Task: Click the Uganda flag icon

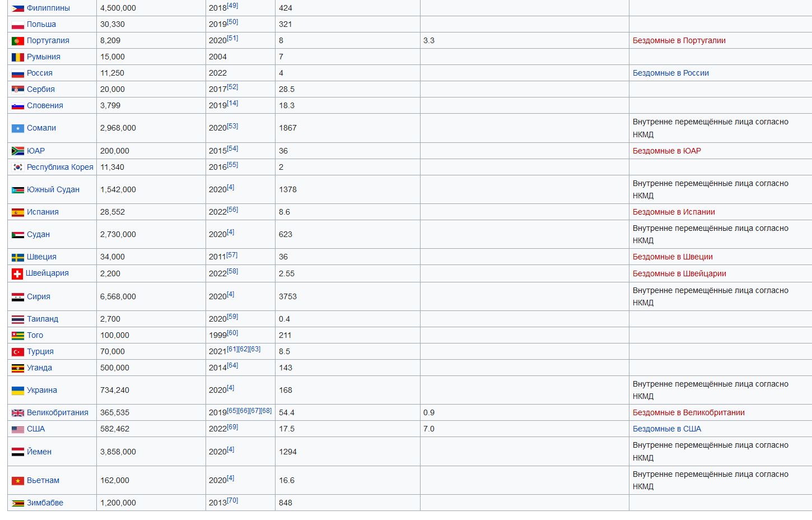Action: (x=18, y=368)
